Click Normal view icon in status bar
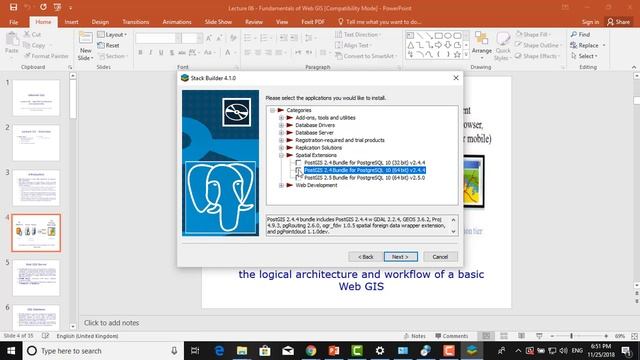640x360 pixels. pyautogui.click(x=486, y=336)
